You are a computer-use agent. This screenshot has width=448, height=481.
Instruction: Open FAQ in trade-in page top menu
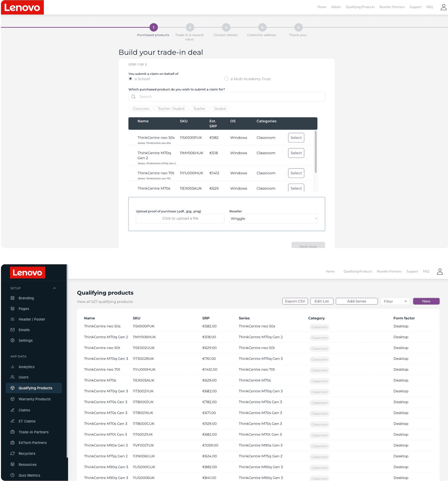(x=429, y=7)
